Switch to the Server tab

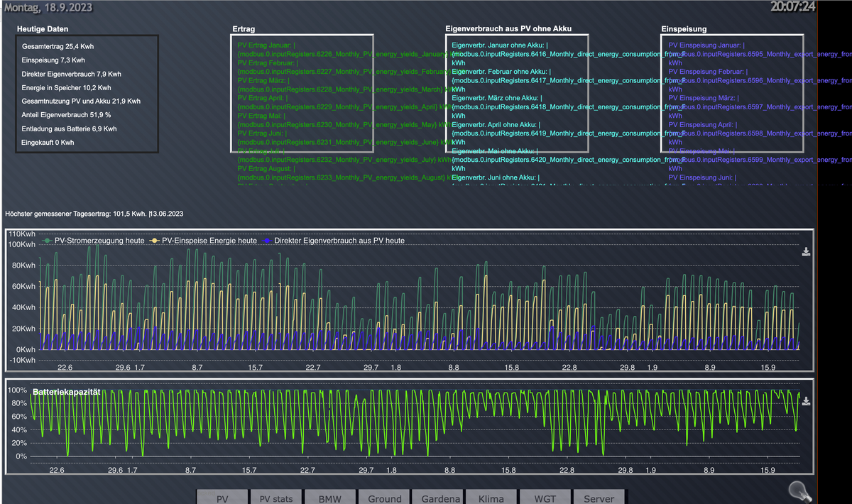[599, 498]
